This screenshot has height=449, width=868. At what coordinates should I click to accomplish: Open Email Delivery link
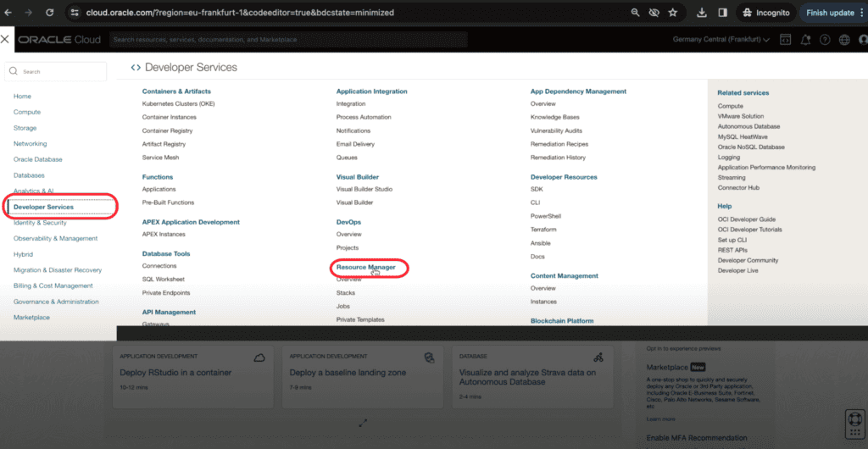coord(355,144)
